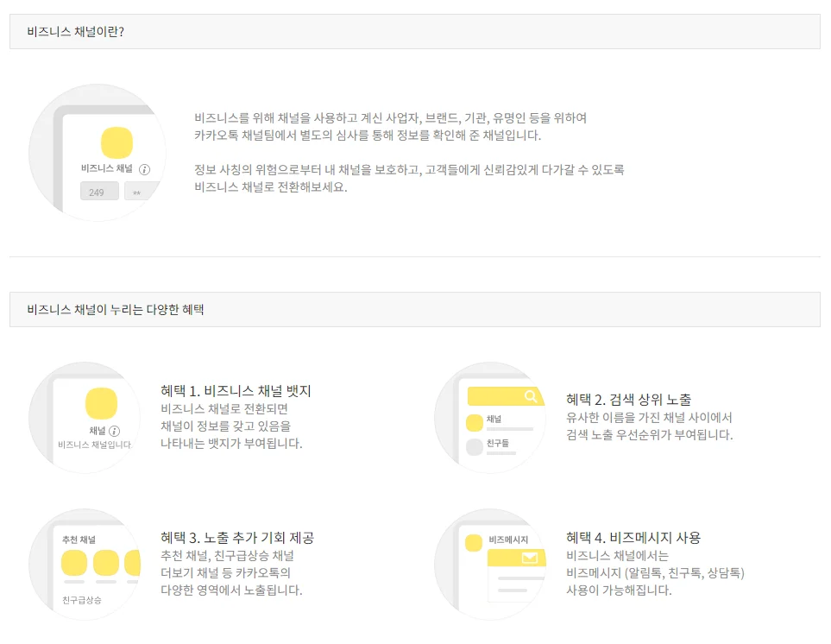The width and height of the screenshot is (831, 644).
Task: Click the yellow profile icon above "비즈니스 채널" label
Action: pyautogui.click(x=116, y=142)
